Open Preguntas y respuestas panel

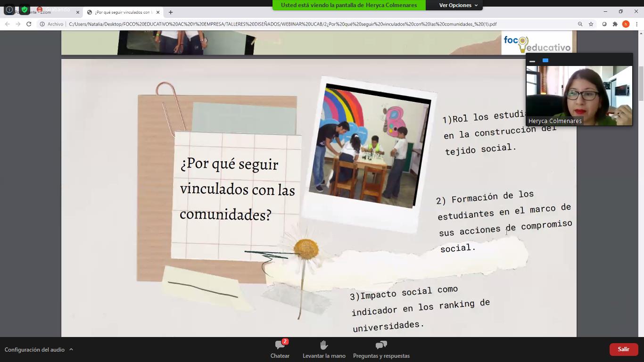point(381,349)
